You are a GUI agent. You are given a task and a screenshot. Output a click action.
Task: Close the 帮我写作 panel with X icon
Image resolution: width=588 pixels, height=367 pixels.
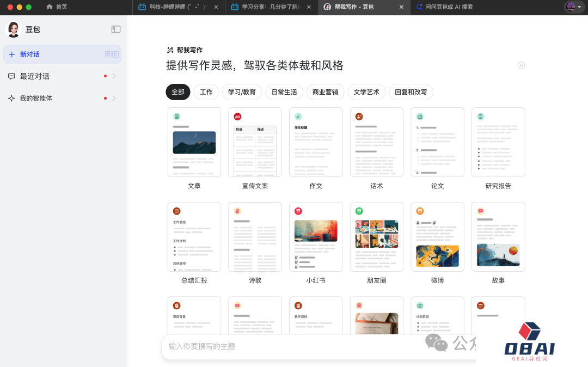point(521,65)
